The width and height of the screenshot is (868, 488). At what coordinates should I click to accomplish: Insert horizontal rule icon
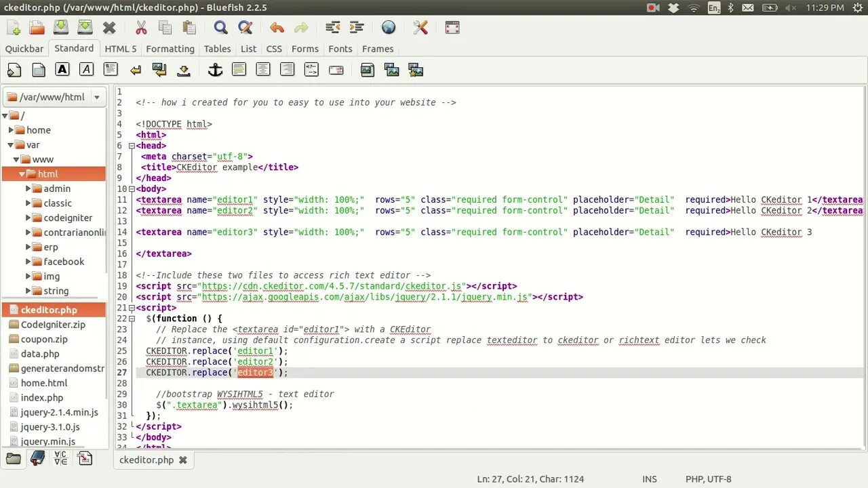tap(239, 69)
